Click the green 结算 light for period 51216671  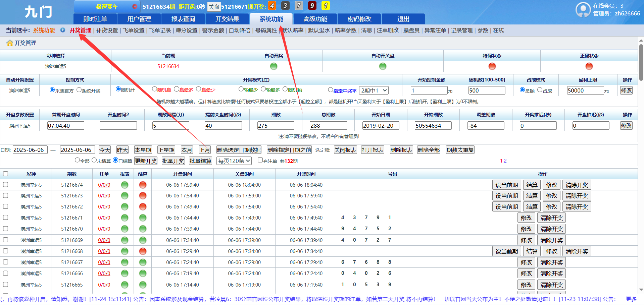click(143, 218)
